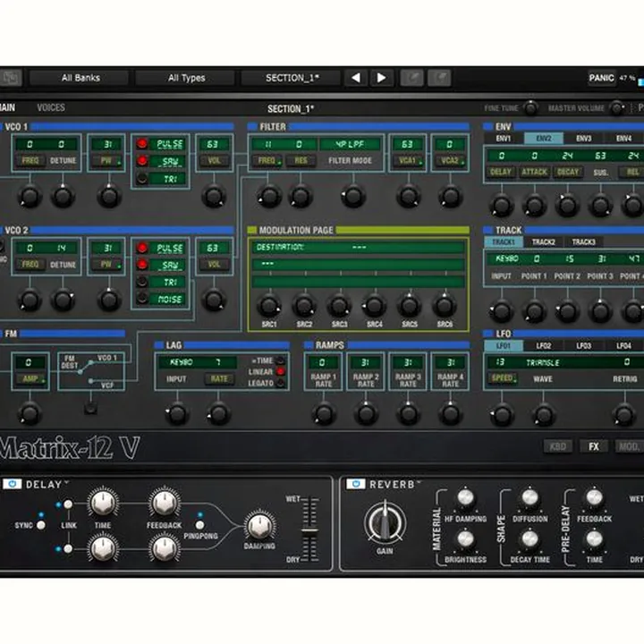Switch to the VOICES tab

51,107
